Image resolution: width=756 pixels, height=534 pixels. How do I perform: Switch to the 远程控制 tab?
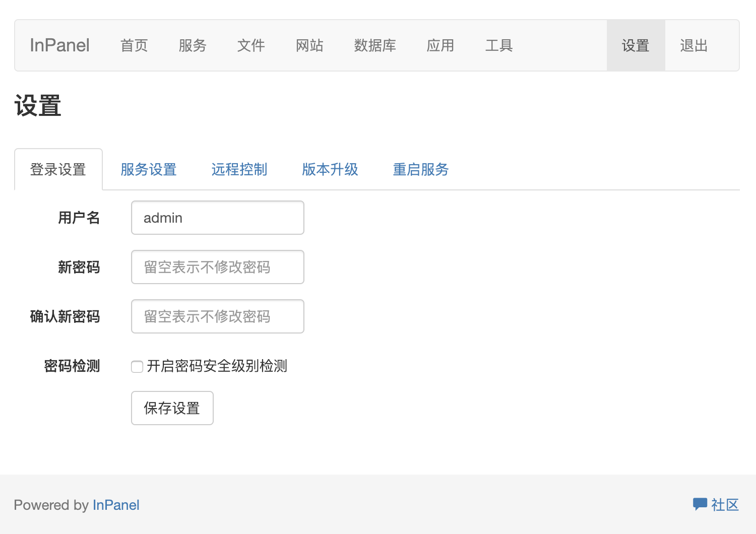coord(239,170)
